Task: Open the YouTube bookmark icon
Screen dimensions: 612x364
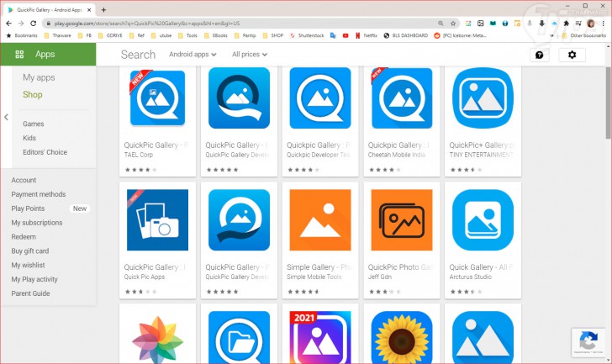Action: (x=346, y=35)
